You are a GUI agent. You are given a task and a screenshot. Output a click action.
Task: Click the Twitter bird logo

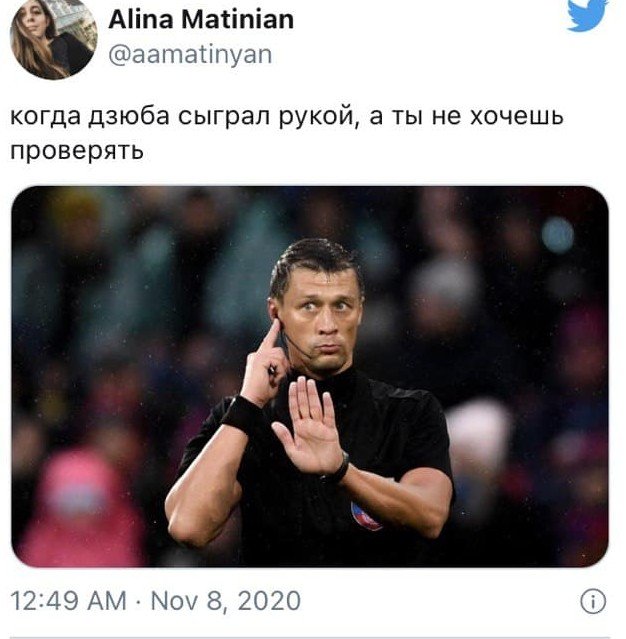587,15
